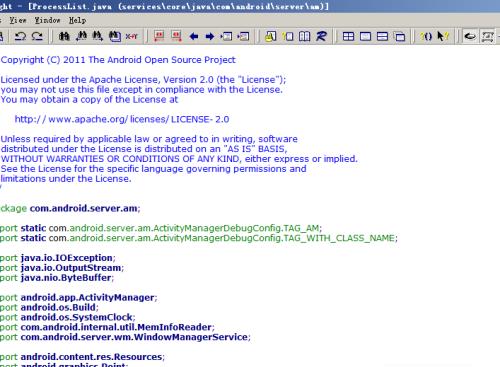
Task: Open the book lookup icon
Action: (304, 36)
